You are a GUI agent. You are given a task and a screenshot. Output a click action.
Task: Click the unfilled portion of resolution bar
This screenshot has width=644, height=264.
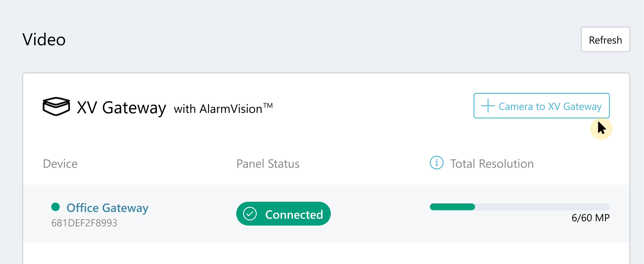tap(542, 207)
